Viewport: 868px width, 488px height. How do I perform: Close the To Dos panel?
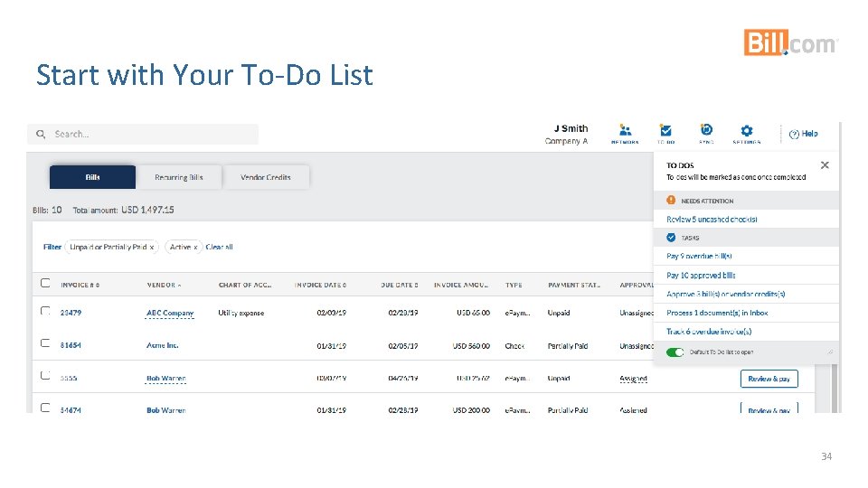pyautogui.click(x=825, y=164)
